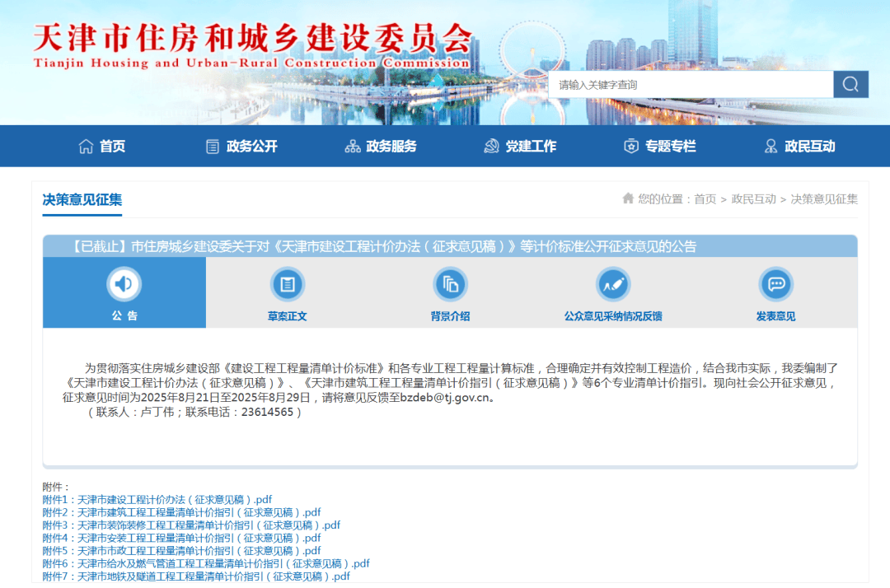Select the 背景介绍 copy icon
Image resolution: width=890 pixels, height=588 pixels.
(x=450, y=283)
